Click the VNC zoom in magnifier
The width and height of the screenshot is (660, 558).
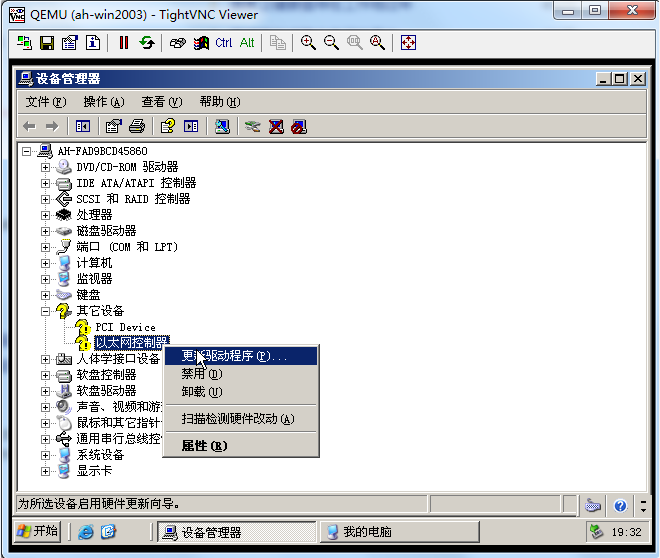coord(308,43)
